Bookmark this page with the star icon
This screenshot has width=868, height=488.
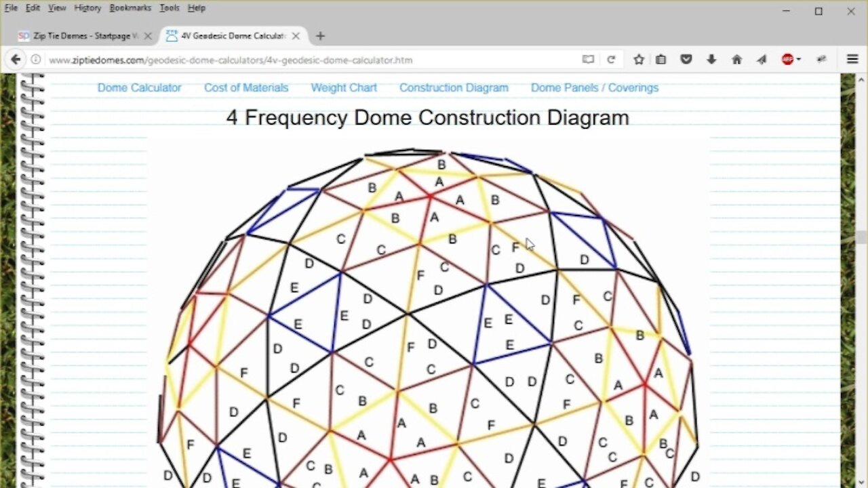[639, 60]
